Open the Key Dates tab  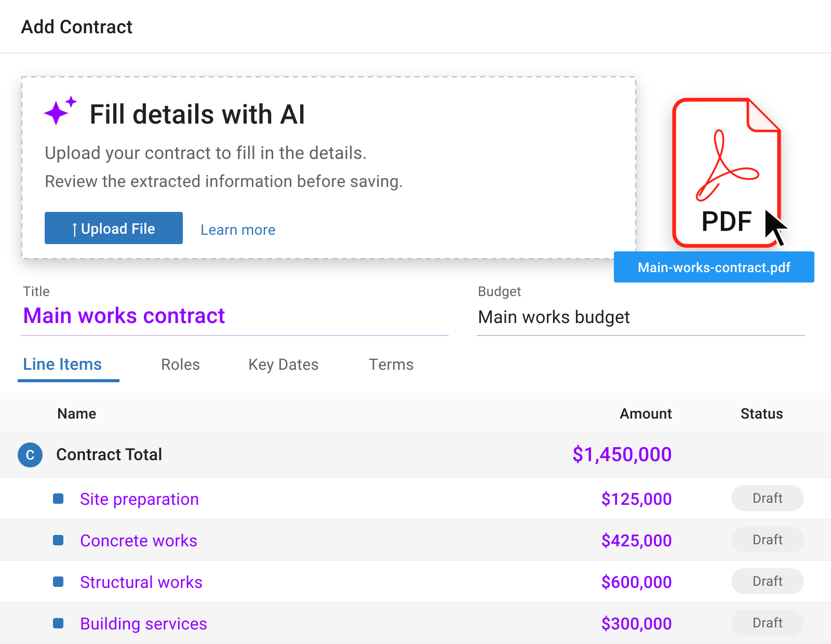coord(284,365)
